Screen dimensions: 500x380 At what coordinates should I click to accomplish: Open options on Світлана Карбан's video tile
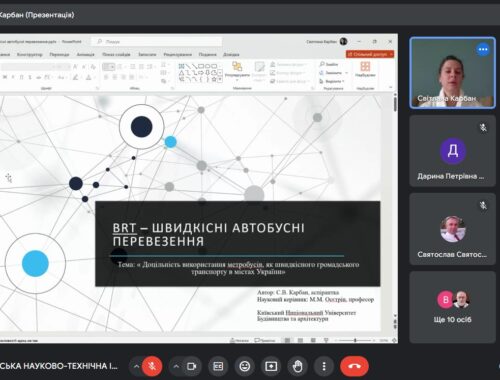click(483, 49)
